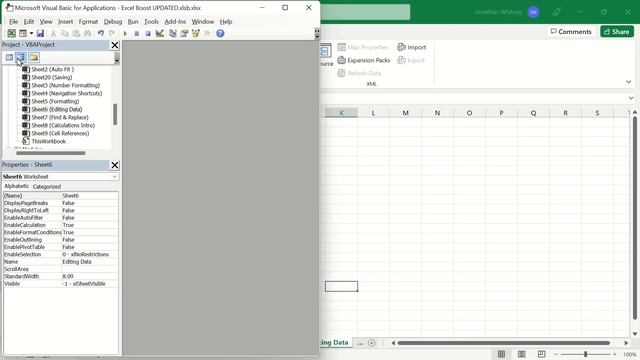Image resolution: width=640 pixels, height=360 pixels.
Task: Open the Insert UserForm dropdown arrow
Action: click(x=31, y=33)
